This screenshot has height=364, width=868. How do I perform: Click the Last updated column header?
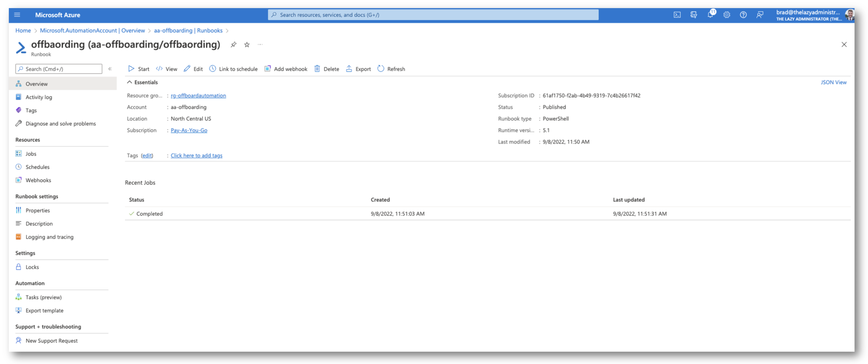point(629,199)
